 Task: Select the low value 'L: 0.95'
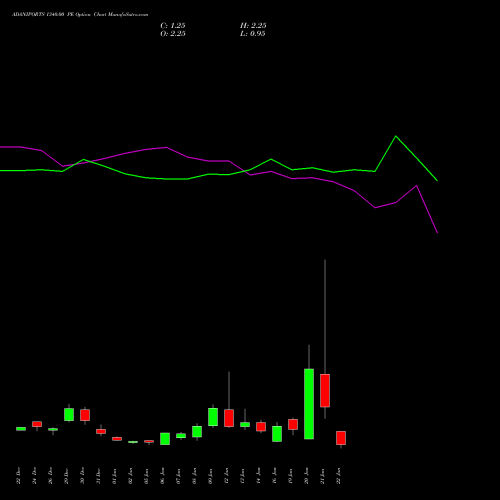coord(253,34)
